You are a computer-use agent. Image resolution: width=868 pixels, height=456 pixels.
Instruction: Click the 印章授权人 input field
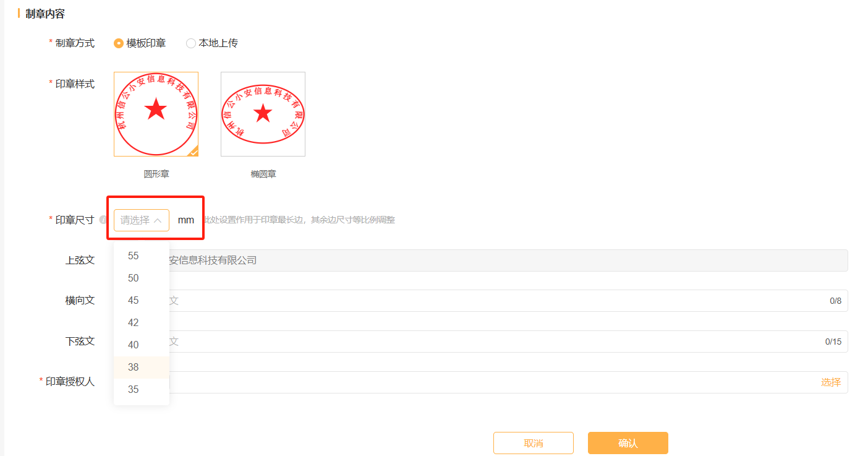pyautogui.click(x=481, y=382)
